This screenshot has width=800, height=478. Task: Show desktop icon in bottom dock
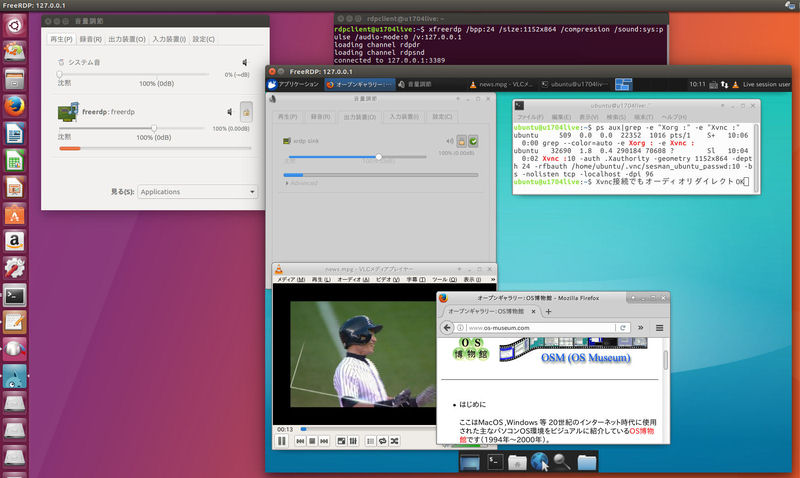(469, 462)
